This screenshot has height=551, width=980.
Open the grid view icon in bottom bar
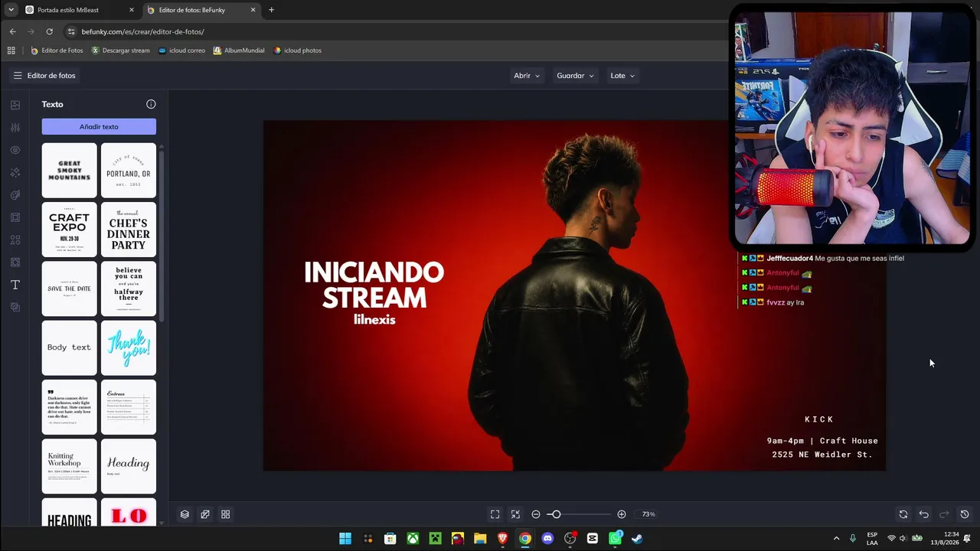coord(226,514)
